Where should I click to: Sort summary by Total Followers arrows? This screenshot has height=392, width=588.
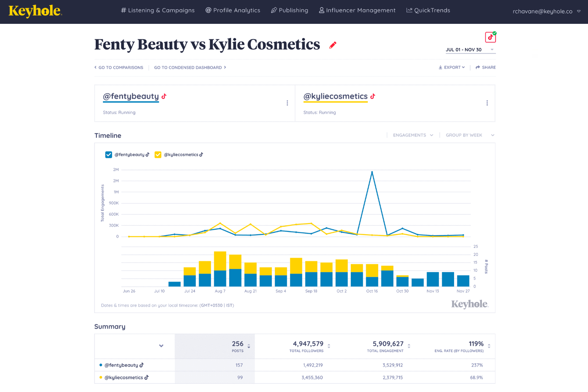329,346
